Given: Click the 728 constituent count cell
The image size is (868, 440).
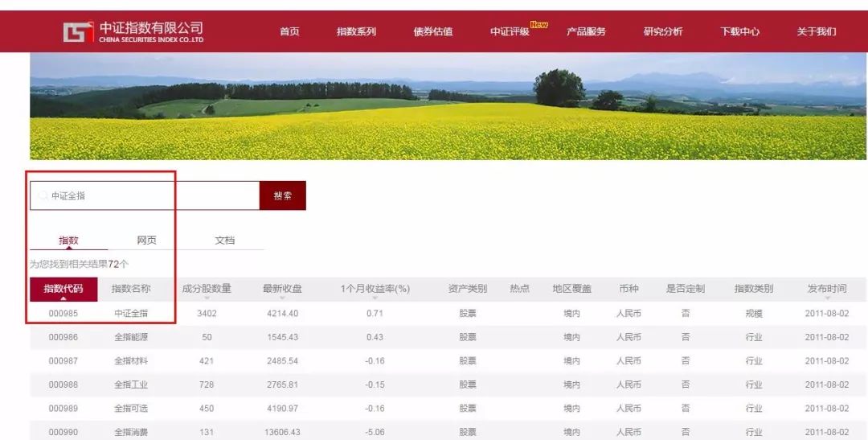Looking at the screenshot, I should point(207,384).
